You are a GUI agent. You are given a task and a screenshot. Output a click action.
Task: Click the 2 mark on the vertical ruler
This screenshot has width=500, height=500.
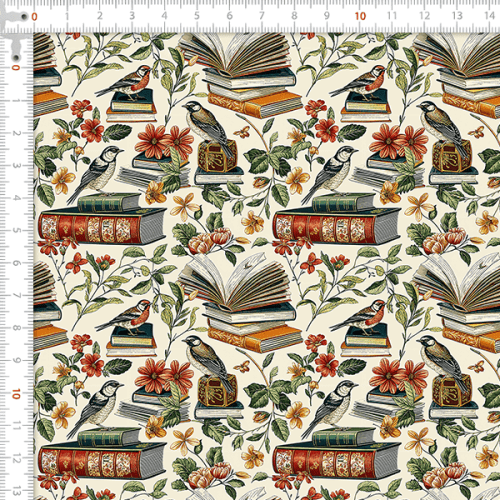coord(16,133)
